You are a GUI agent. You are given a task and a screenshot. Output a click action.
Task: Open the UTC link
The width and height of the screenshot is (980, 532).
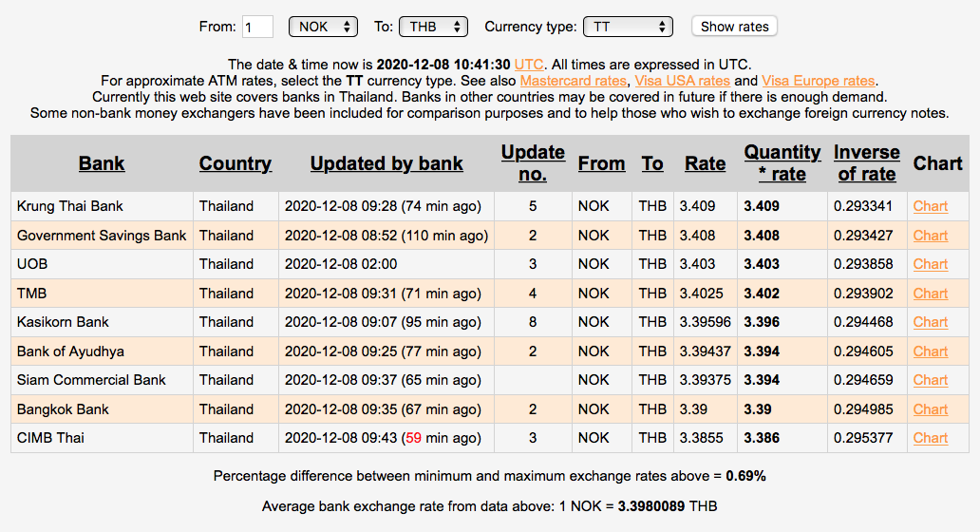coord(529,64)
